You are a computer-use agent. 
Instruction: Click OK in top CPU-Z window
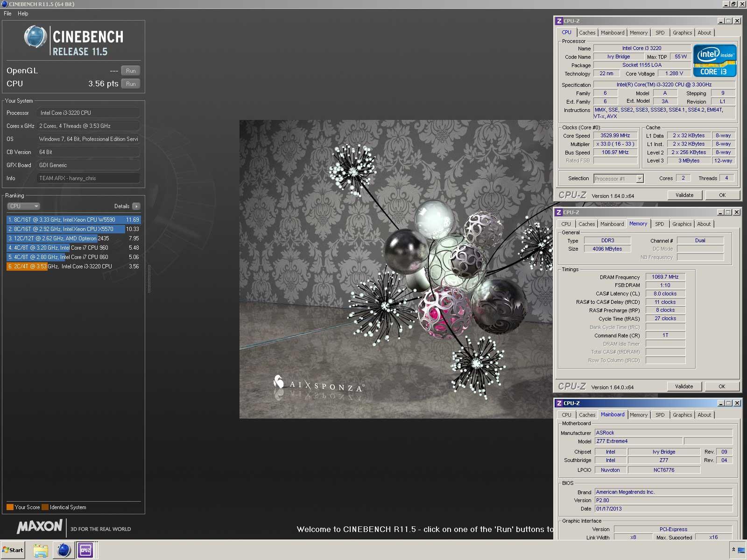(722, 195)
